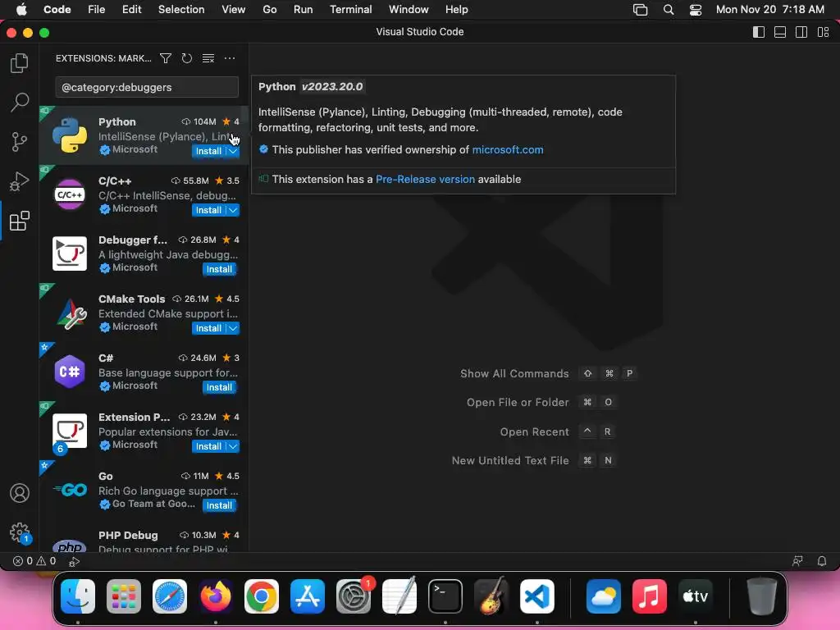Install the C/C++ extension
The width and height of the screenshot is (840, 630).
[208, 210]
